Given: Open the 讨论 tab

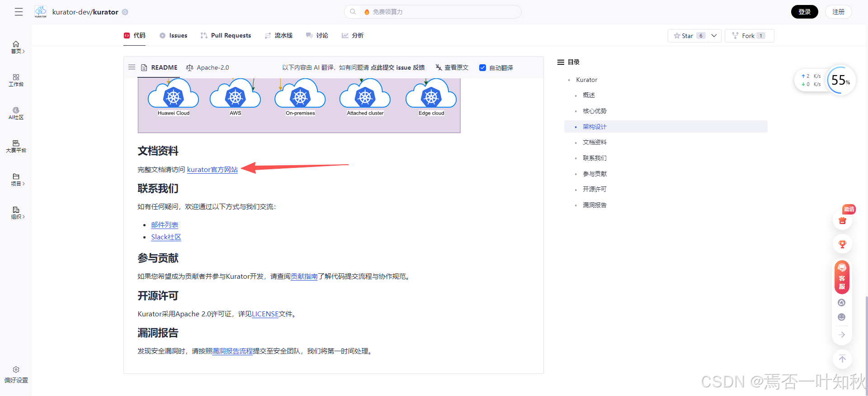Looking at the screenshot, I should point(317,35).
